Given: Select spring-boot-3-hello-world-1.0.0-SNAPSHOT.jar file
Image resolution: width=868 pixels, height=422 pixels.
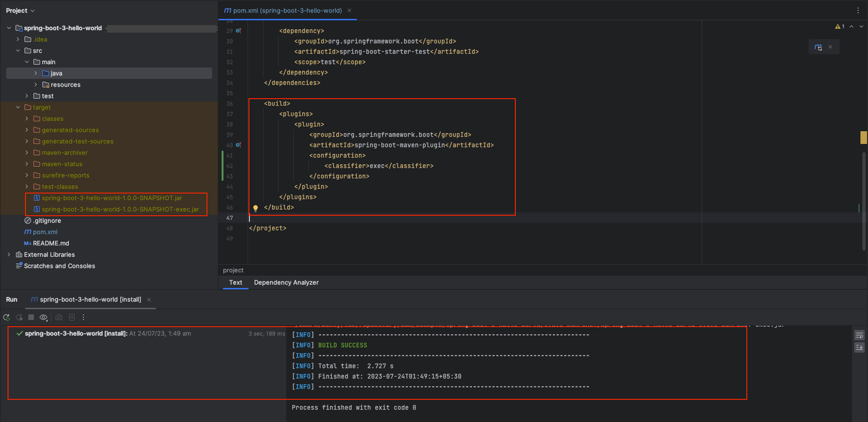Looking at the screenshot, I should click(112, 198).
